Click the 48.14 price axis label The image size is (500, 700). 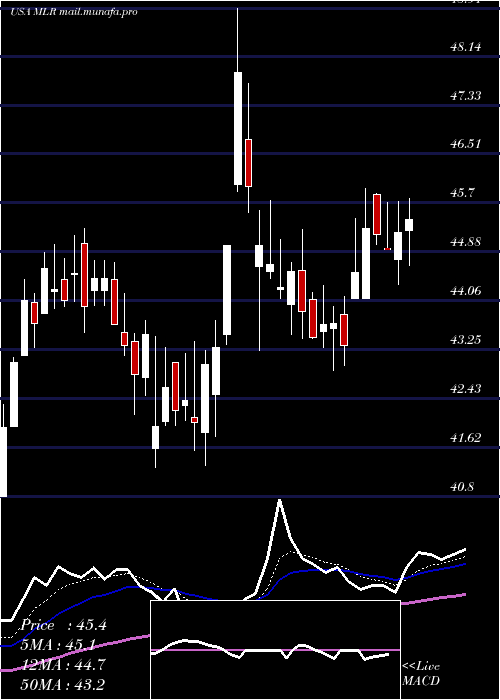point(466,46)
